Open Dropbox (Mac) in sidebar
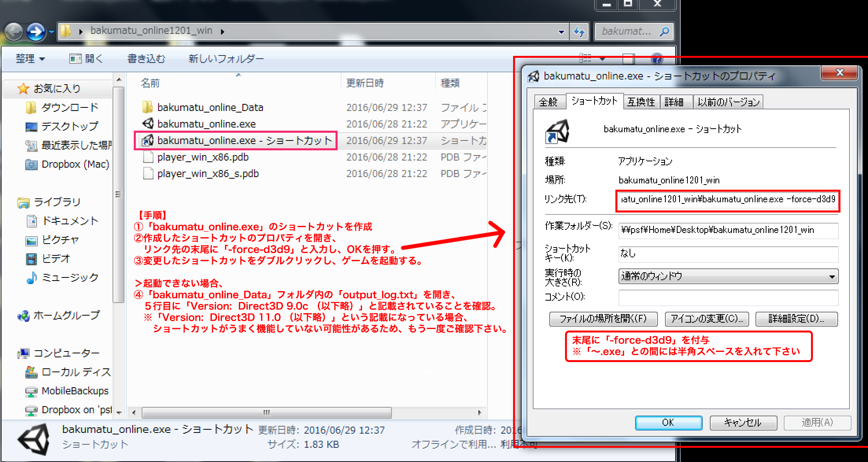Viewport: 868px width, 462px height. pyautogui.click(x=75, y=164)
